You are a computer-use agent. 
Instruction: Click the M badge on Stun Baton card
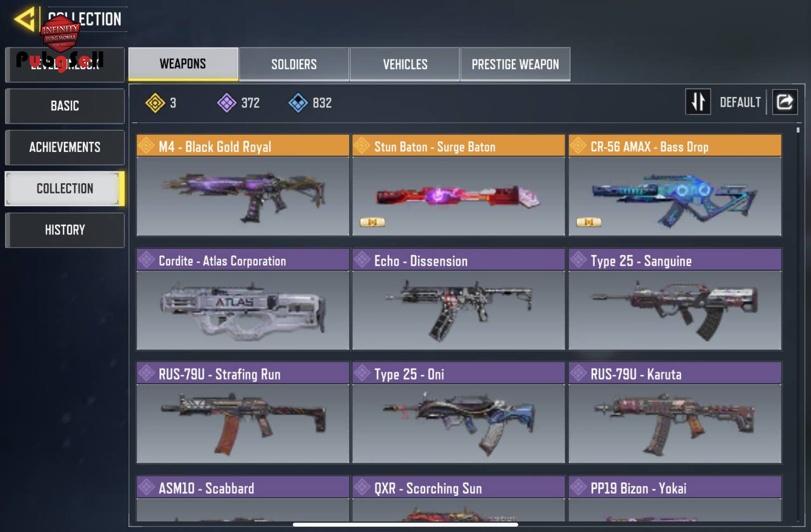[x=372, y=222]
